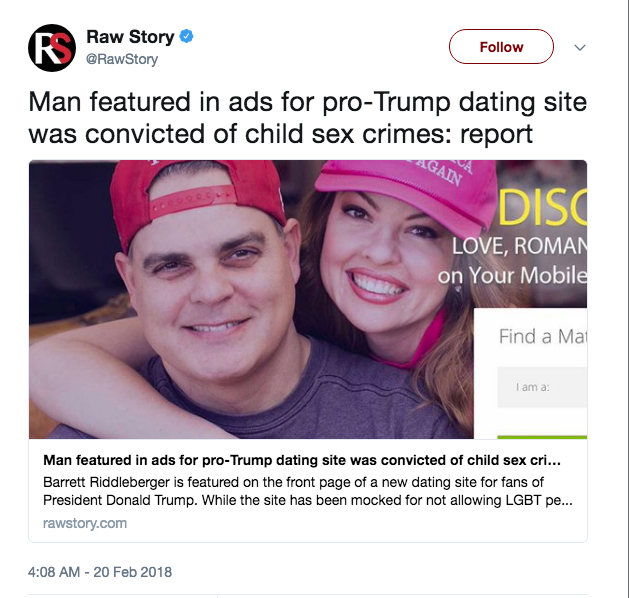Image resolution: width=629 pixels, height=598 pixels.
Task: Click the blue verified badge
Action: click(x=187, y=37)
